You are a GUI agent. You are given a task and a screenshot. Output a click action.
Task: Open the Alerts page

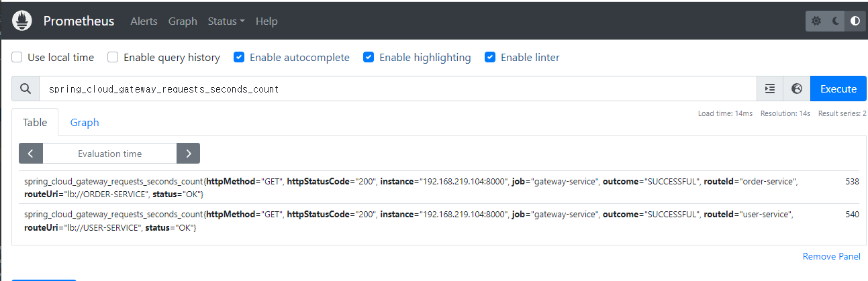pos(144,21)
